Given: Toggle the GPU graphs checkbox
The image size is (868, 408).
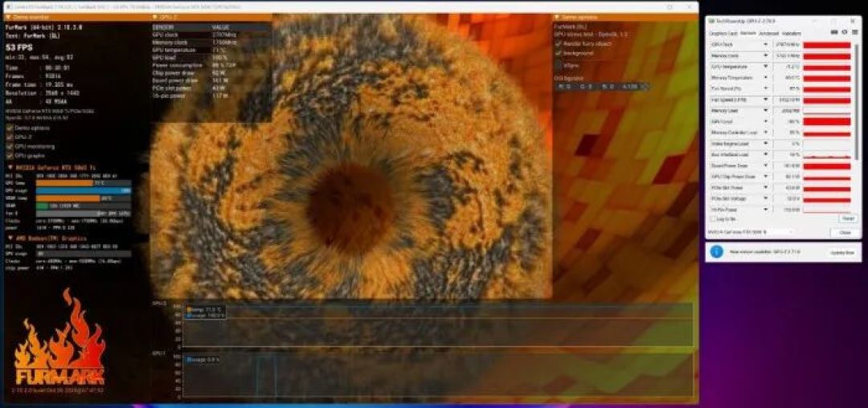Looking at the screenshot, I should point(10,155).
